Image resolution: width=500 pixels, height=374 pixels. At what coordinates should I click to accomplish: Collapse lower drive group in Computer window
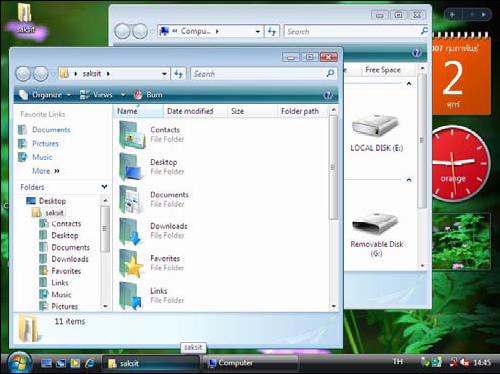(409, 180)
